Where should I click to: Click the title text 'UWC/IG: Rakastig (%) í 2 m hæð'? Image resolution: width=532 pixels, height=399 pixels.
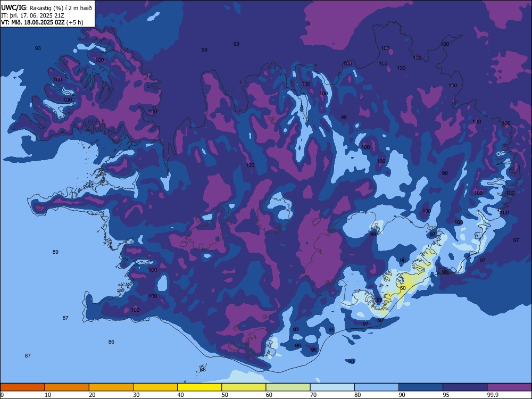(x=46, y=7)
